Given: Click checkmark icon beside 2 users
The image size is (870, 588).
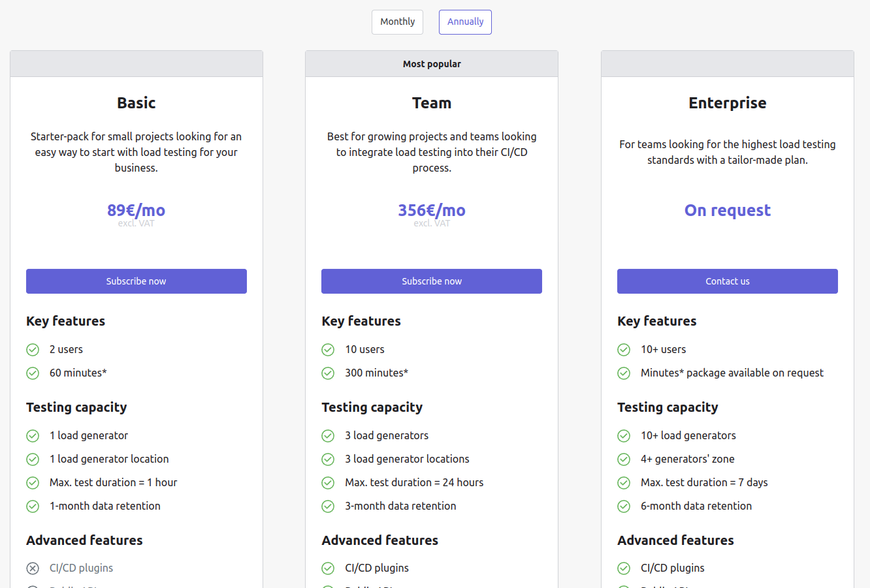Looking at the screenshot, I should pyautogui.click(x=33, y=350).
